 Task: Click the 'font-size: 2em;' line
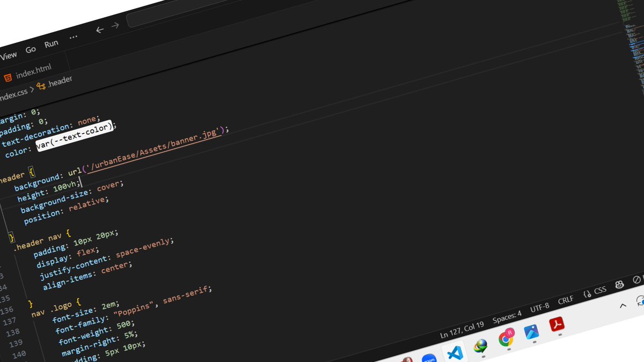click(86, 312)
